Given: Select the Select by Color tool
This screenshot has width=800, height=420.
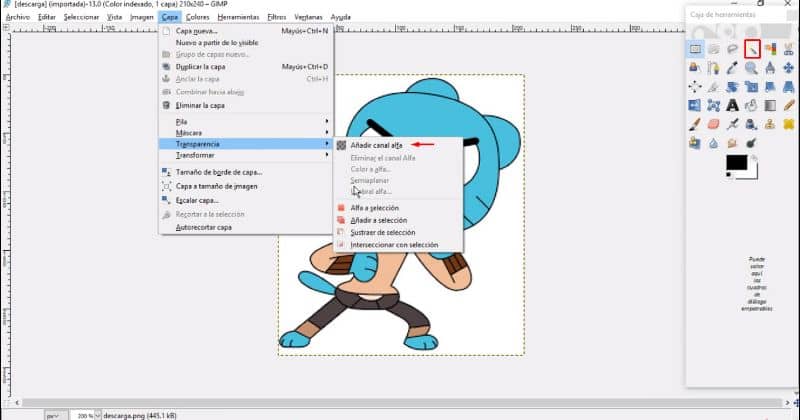Looking at the screenshot, I should (x=770, y=49).
